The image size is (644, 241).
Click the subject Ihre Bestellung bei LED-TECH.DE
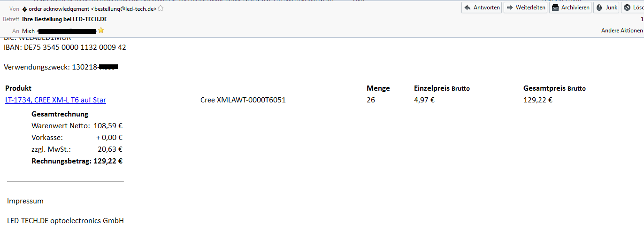tap(66, 19)
